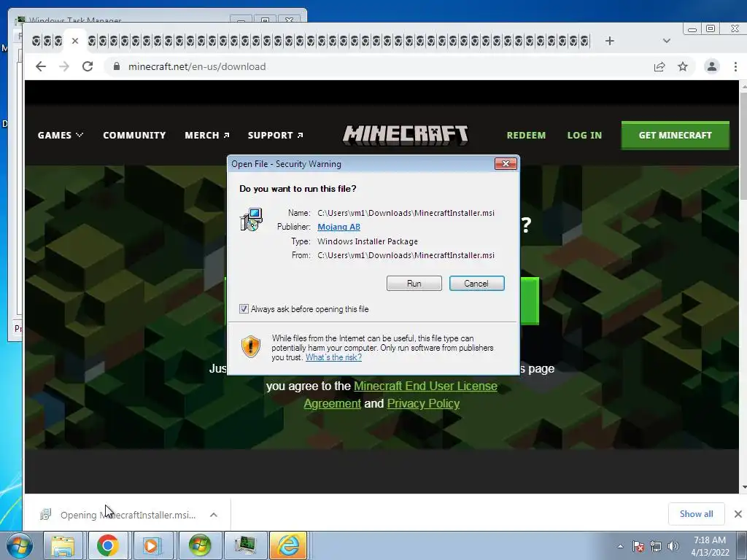Open the MERCH link
The height and width of the screenshot is (560, 747).
(206, 135)
